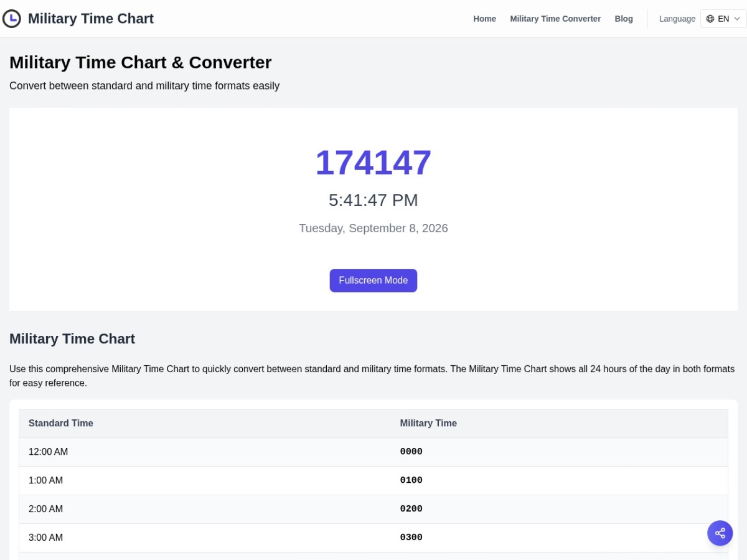The width and height of the screenshot is (747, 560).
Task: Open Military Time Converter page
Action: point(555,19)
